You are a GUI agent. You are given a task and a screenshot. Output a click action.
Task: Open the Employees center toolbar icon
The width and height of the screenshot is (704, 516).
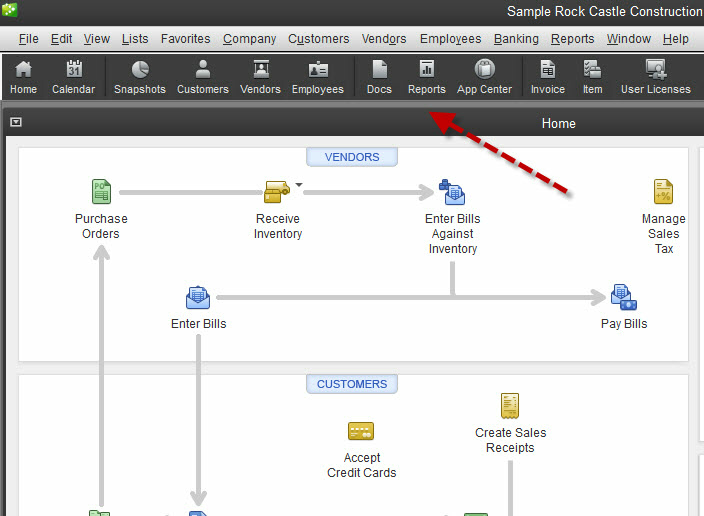318,77
